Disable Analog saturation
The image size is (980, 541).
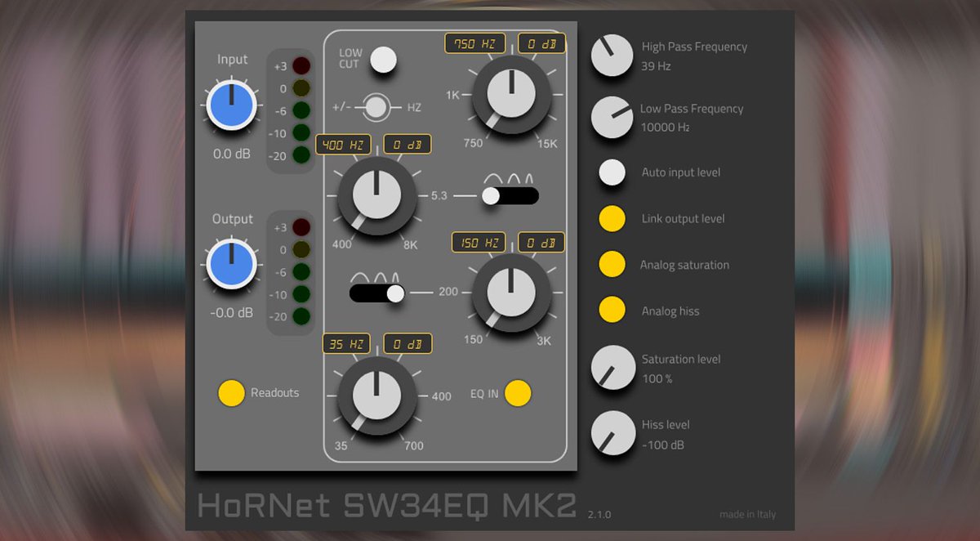click(x=612, y=265)
